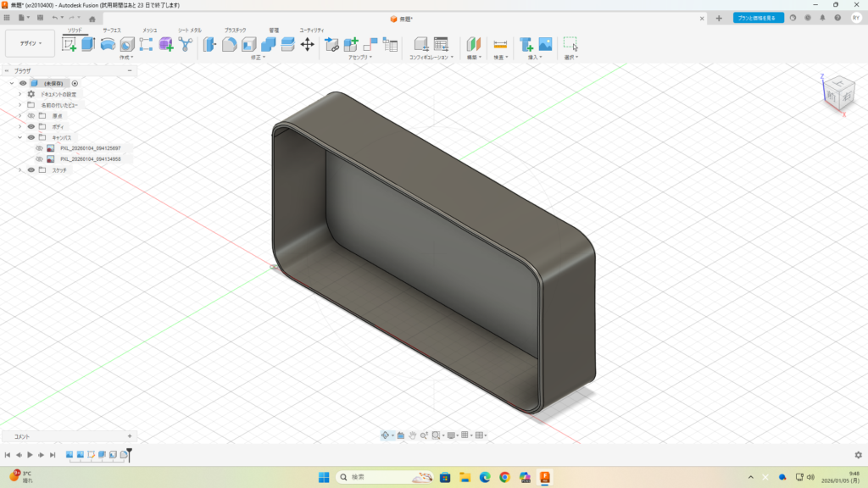Select the Pan hand tool in navigation bar
Image resolution: width=868 pixels, height=488 pixels.
[x=413, y=435]
